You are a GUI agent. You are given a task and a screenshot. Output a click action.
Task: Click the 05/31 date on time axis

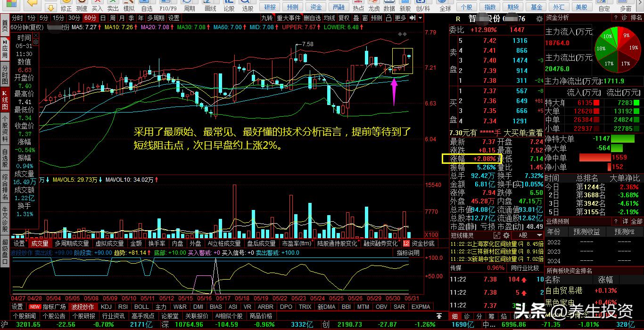tap(412, 298)
